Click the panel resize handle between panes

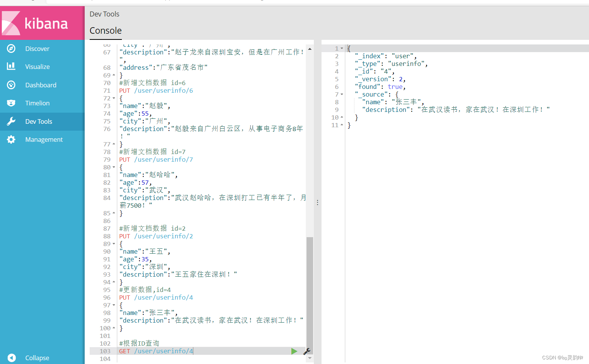pyautogui.click(x=318, y=202)
